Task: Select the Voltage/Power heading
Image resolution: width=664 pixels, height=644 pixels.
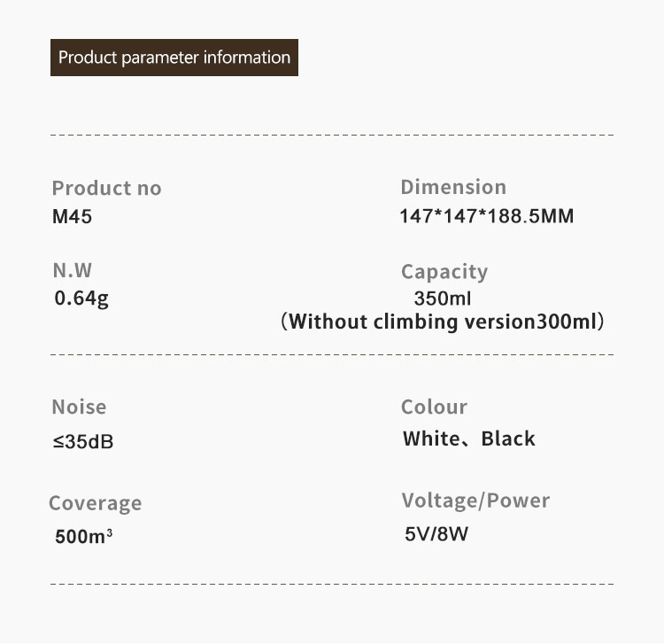Action: pyautogui.click(x=475, y=500)
